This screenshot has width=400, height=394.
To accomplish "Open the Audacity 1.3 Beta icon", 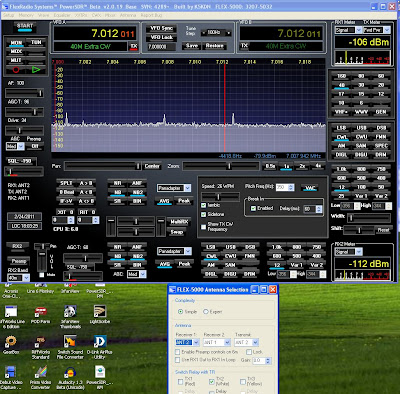I will 70,378.
